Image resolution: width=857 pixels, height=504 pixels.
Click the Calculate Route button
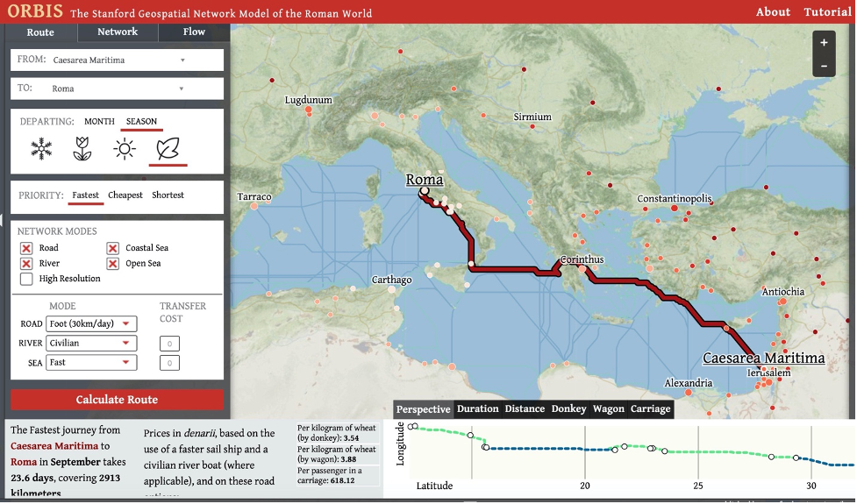point(117,400)
